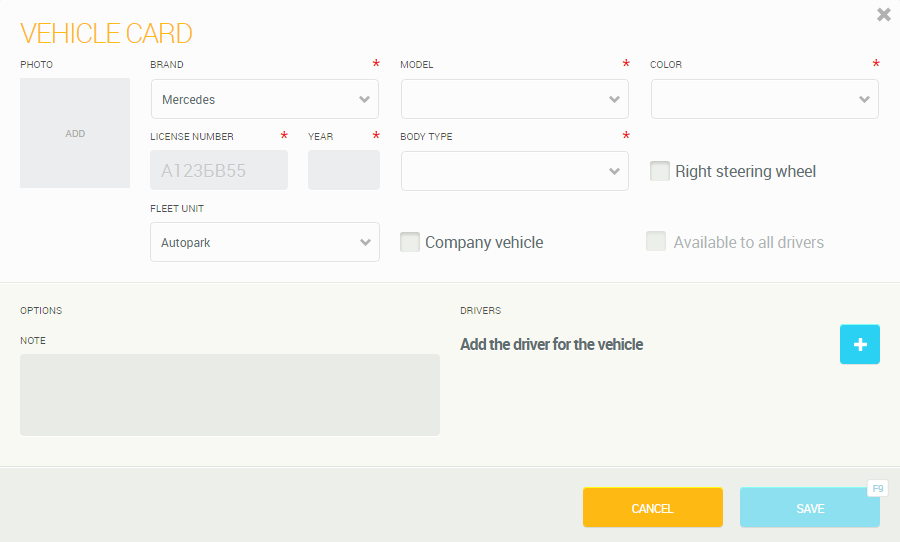
Task: Close the Vehicle Card dialog with X
Action: [883, 14]
